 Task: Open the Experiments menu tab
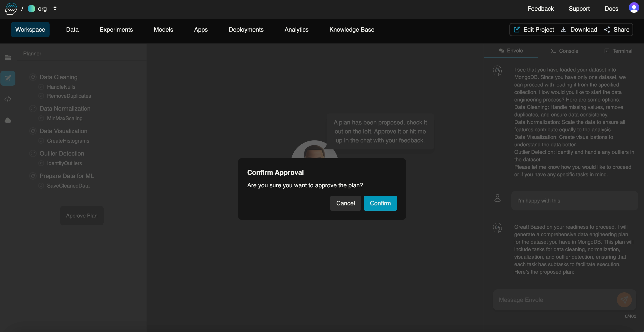(x=116, y=30)
